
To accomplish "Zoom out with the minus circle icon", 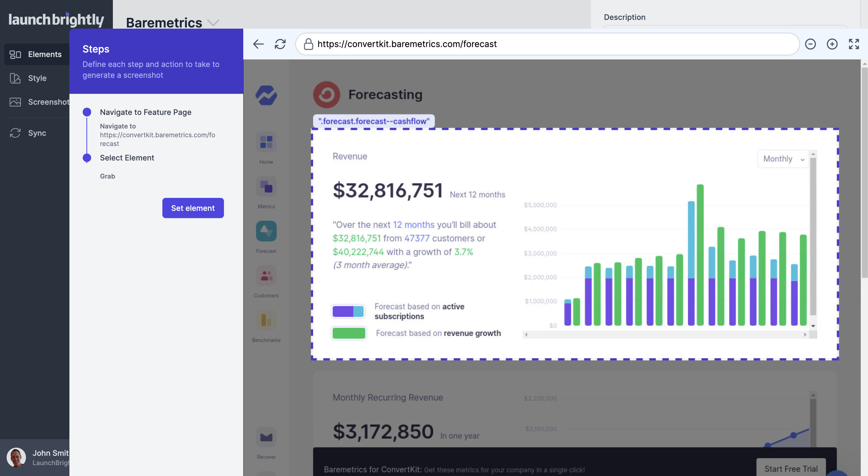I will [x=810, y=44].
